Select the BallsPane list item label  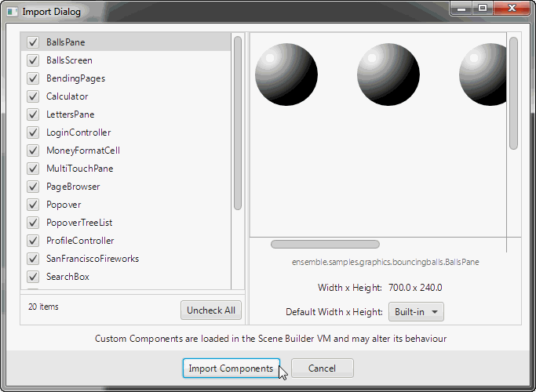click(66, 42)
